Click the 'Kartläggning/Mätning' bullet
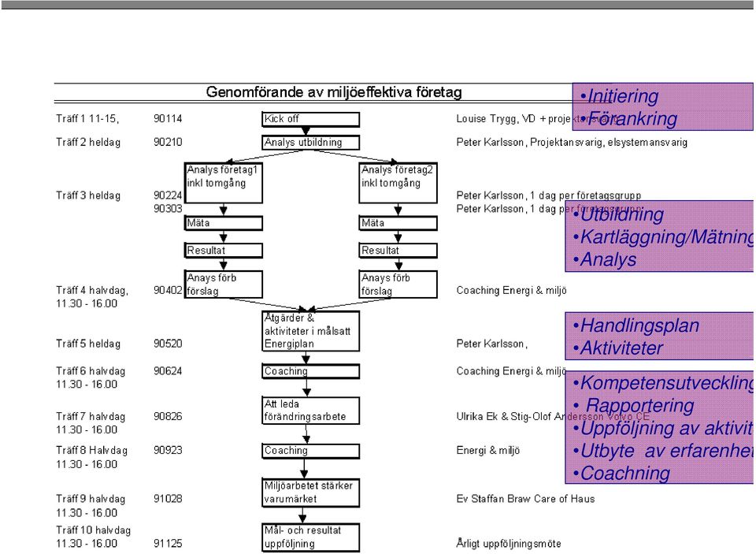The height and width of the screenshot is (554, 756). tap(663, 237)
